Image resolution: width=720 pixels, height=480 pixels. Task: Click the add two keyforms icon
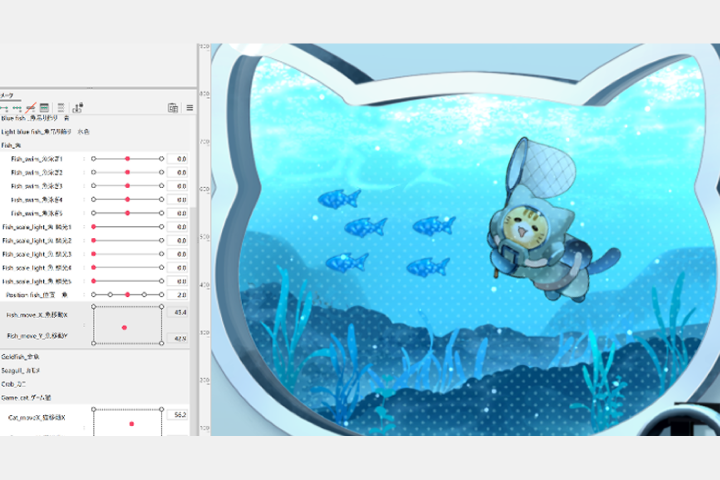[4, 108]
